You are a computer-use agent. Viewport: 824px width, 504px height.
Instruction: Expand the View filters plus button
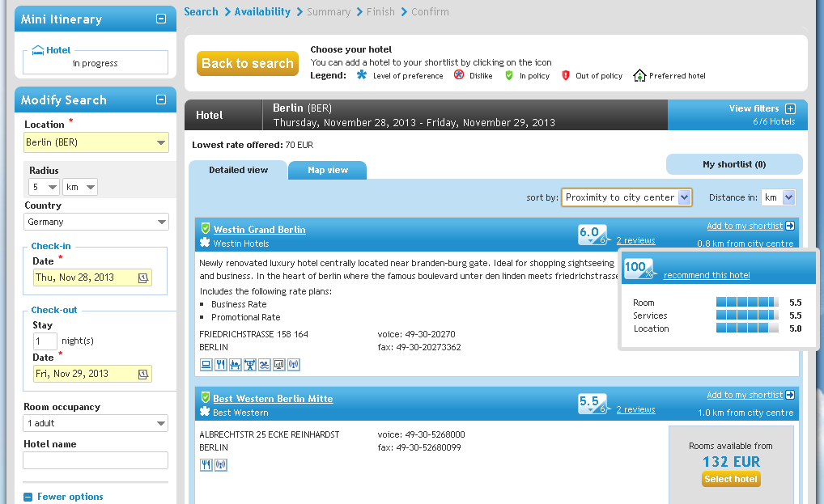pyautogui.click(x=790, y=108)
